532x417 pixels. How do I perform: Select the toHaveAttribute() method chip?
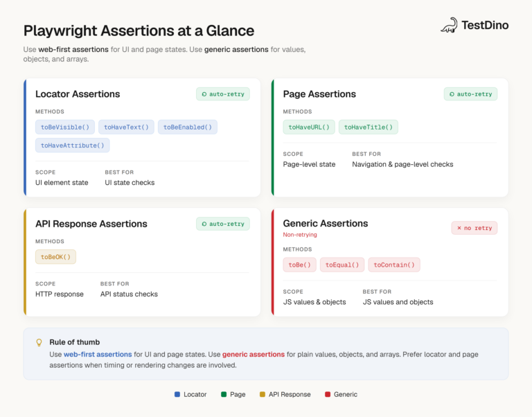pos(73,145)
